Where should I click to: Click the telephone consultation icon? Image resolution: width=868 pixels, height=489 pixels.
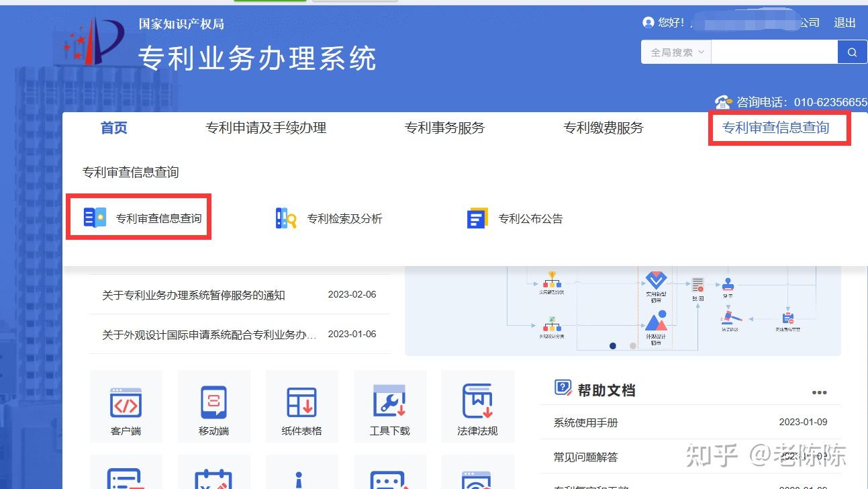pos(723,102)
